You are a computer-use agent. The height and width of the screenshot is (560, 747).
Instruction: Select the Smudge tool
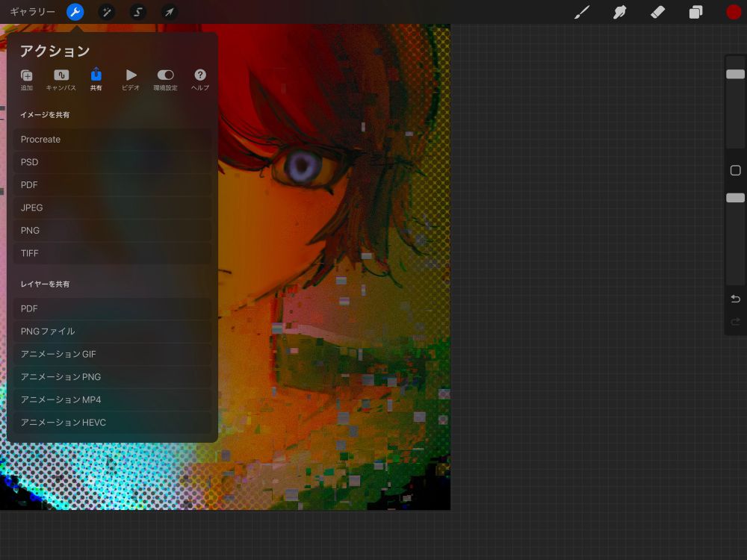point(619,12)
